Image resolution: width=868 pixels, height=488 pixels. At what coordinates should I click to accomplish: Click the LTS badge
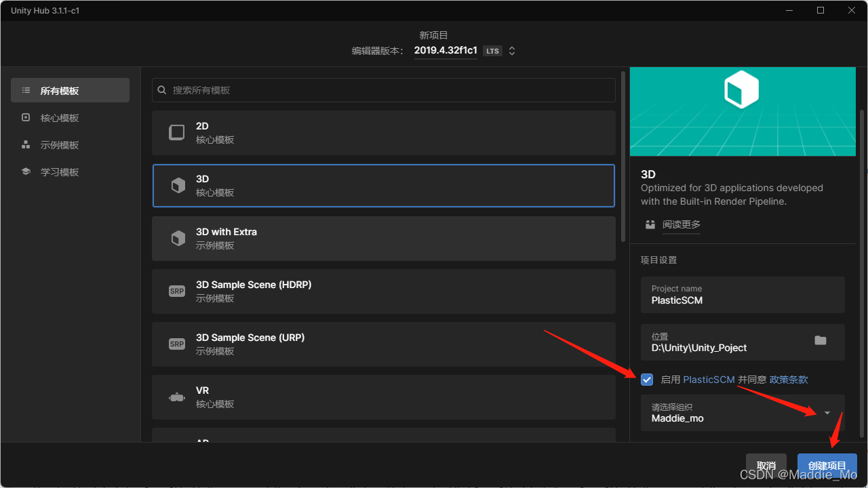click(x=492, y=51)
